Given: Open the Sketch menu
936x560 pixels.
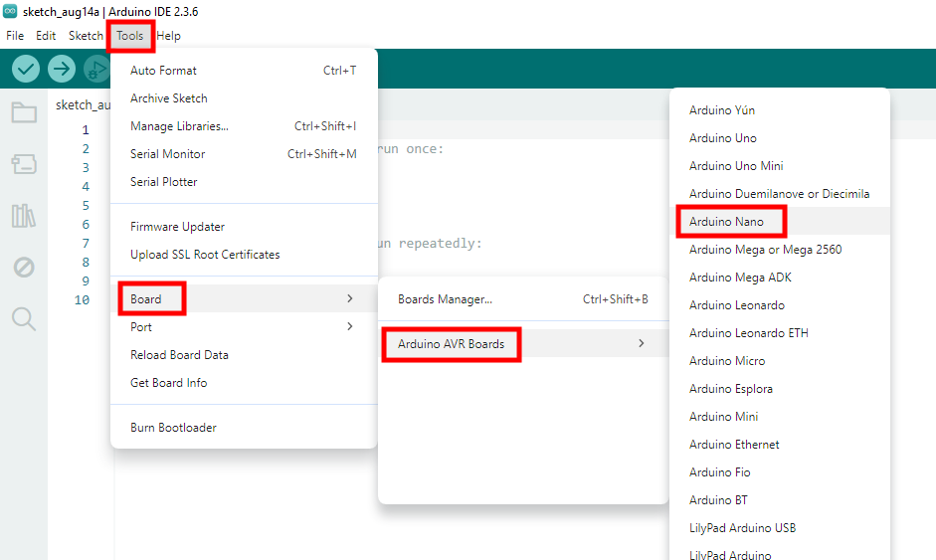Looking at the screenshot, I should coord(86,36).
